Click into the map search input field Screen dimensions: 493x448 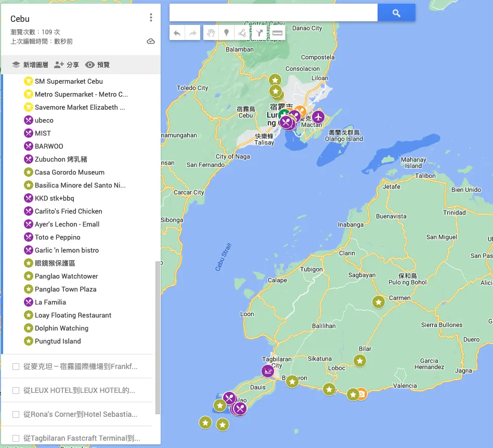coord(273,13)
